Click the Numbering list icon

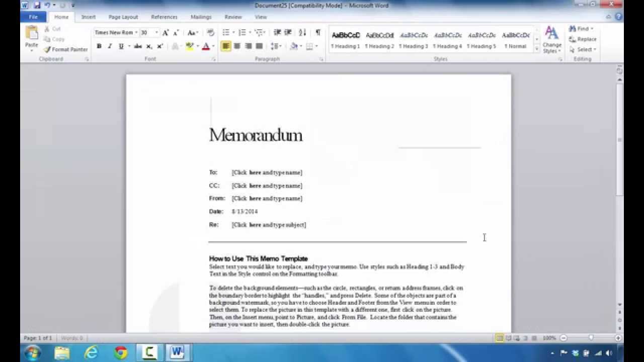click(242, 33)
